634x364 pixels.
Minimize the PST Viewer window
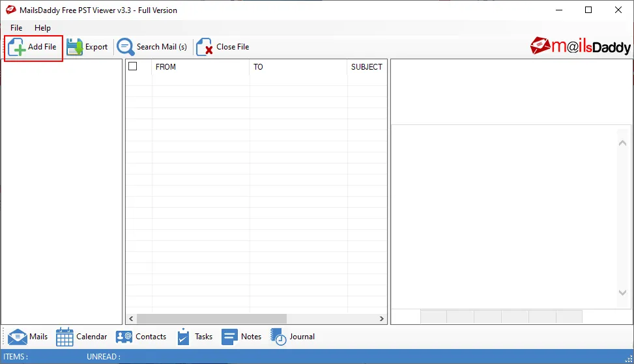(x=559, y=10)
